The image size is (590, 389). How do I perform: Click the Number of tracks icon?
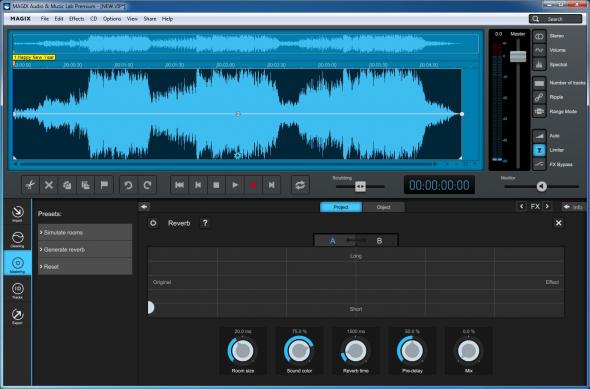pos(539,83)
